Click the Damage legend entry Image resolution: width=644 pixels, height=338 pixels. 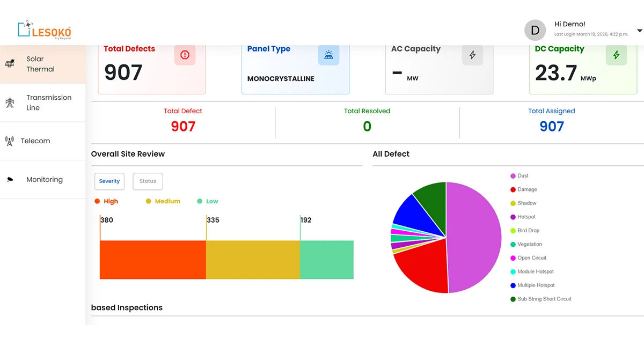tap(523, 189)
